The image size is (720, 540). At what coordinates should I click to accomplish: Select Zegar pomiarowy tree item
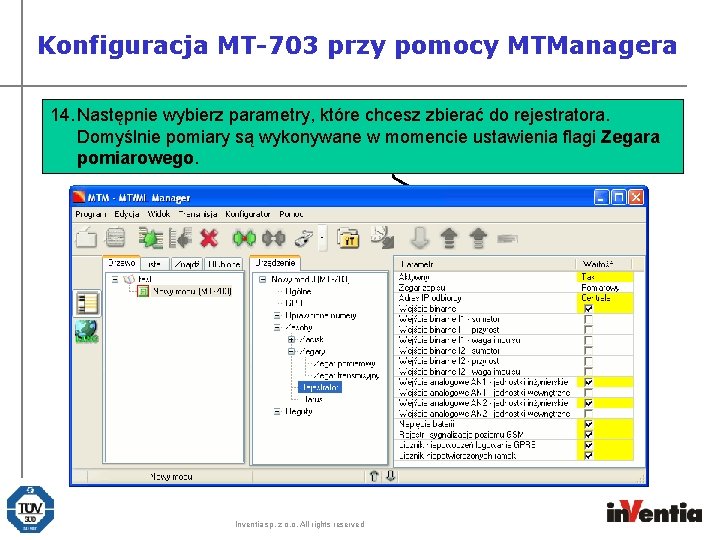(345, 364)
